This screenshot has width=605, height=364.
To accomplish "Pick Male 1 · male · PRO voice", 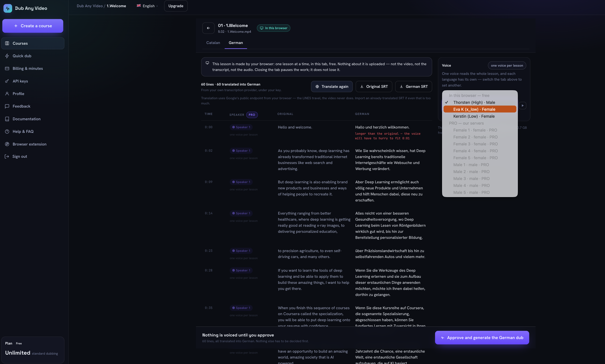I will point(480,165).
